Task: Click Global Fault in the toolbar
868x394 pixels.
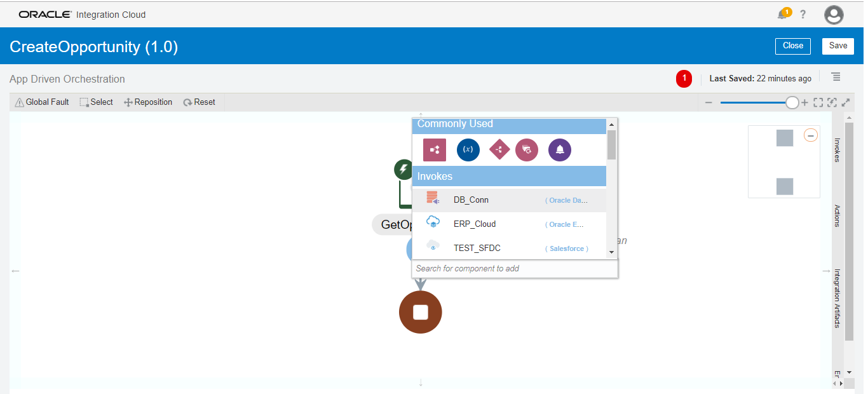Action: (42, 102)
